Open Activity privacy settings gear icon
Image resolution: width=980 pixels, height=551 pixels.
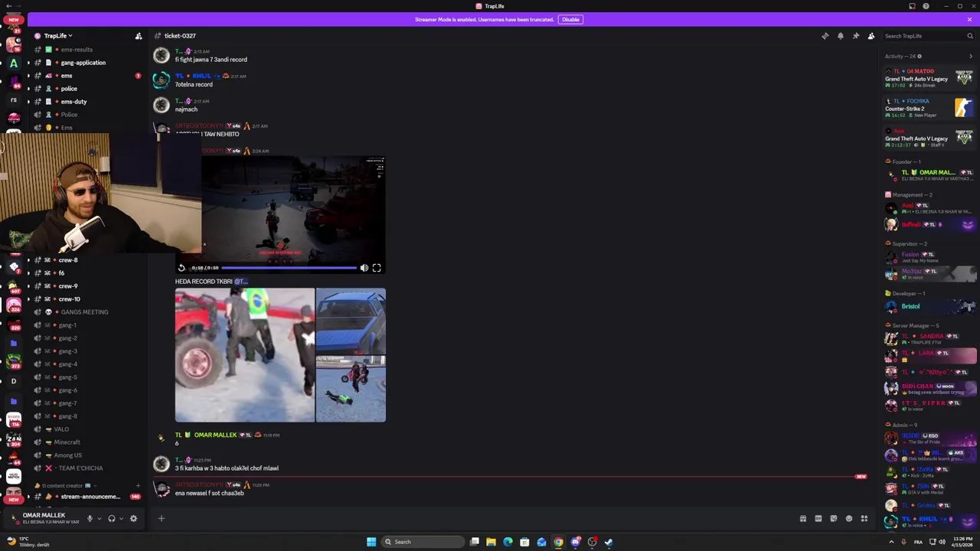[920, 56]
